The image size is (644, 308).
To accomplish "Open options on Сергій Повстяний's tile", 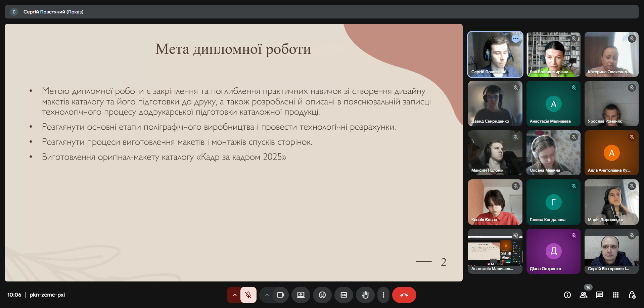I will 515,39.
